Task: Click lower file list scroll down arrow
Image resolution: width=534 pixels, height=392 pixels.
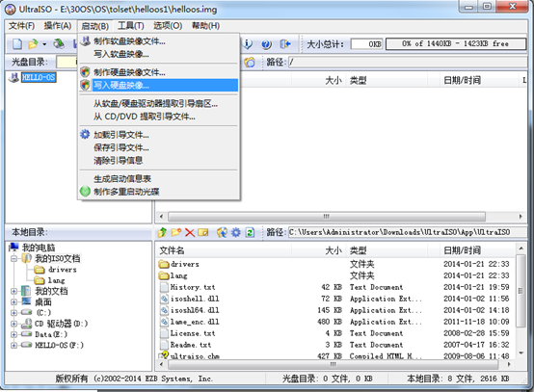Action: 521,353
